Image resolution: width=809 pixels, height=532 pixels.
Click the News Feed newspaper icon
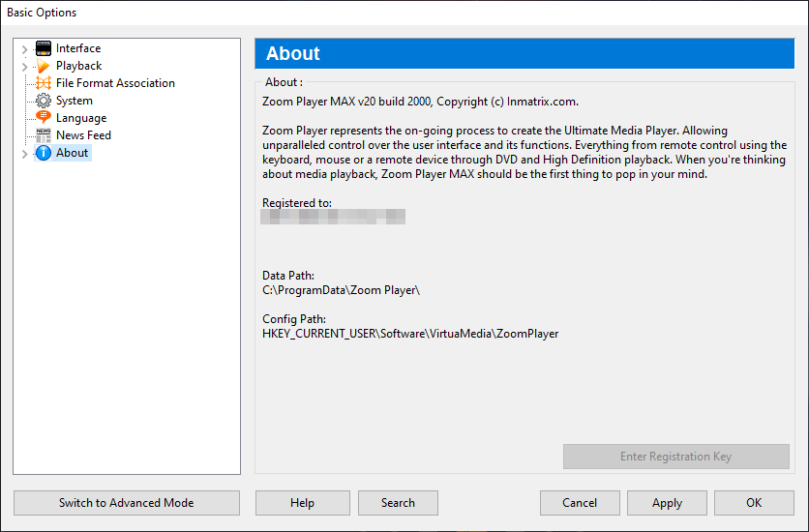click(x=44, y=135)
